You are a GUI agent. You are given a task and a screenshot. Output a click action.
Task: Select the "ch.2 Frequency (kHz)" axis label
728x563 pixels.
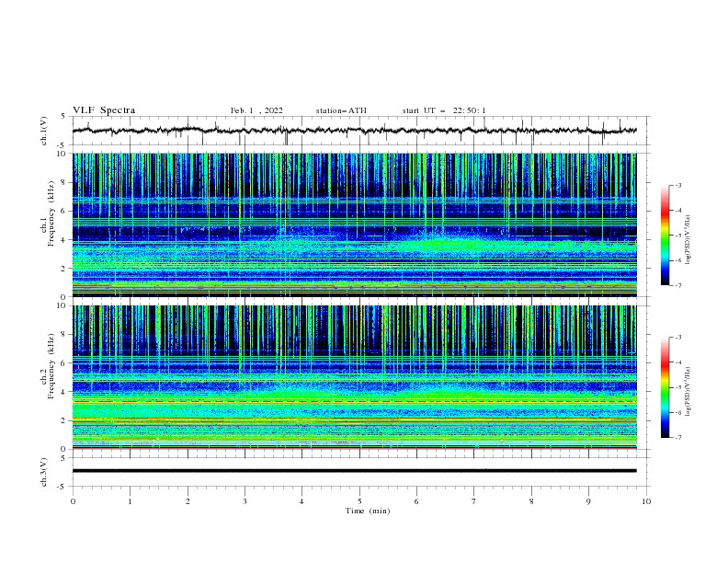[x=48, y=366]
